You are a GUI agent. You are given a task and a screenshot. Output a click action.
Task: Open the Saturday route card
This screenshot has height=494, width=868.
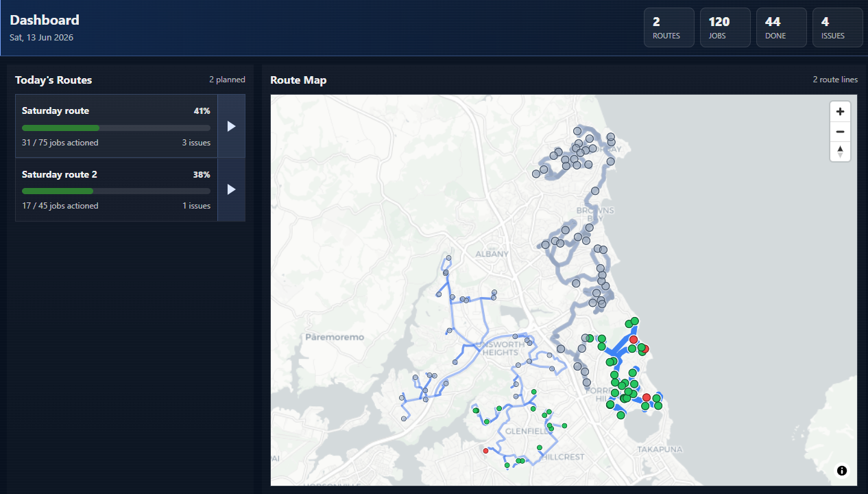[117, 126]
